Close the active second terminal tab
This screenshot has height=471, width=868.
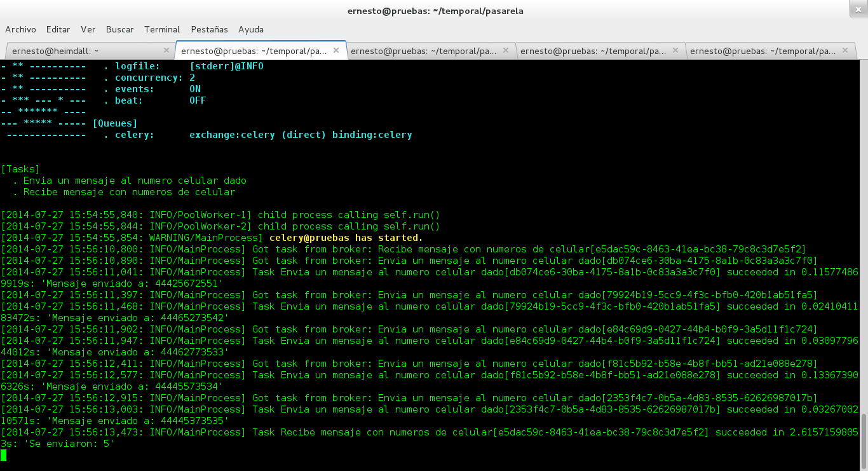click(x=336, y=50)
